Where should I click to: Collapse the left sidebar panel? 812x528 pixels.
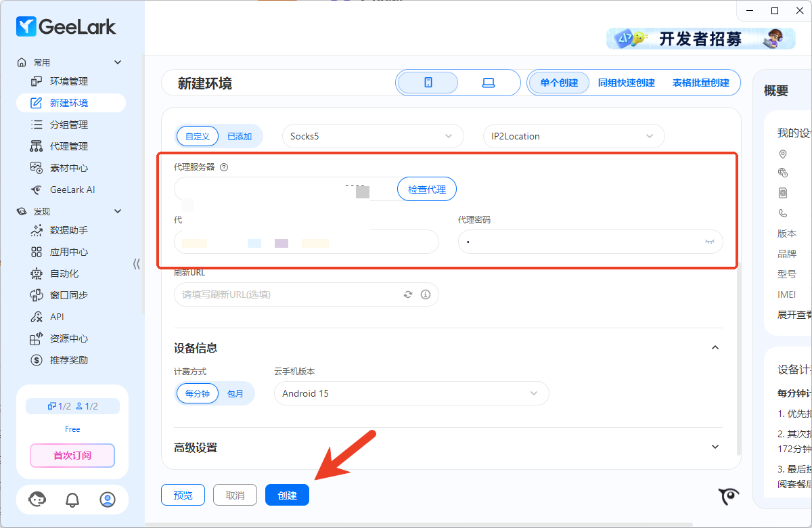[x=136, y=264]
